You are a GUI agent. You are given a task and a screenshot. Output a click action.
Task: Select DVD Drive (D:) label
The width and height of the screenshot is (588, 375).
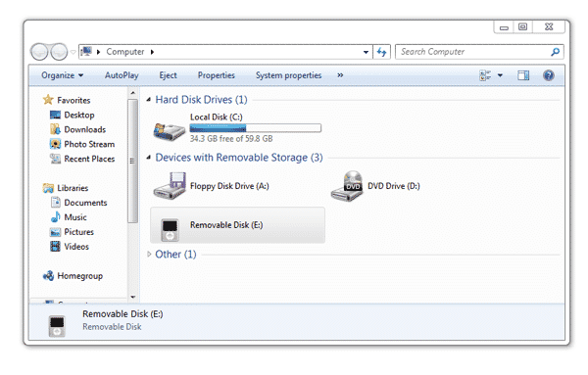394,186
